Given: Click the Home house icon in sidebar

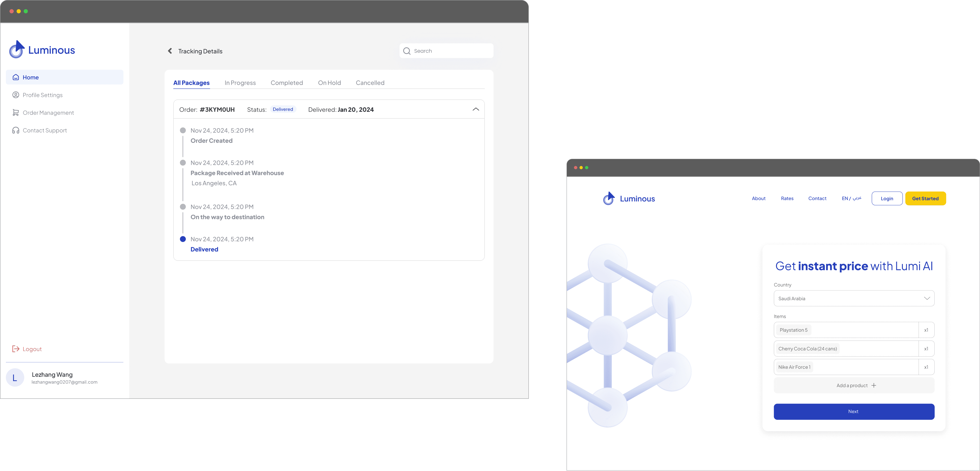Looking at the screenshot, I should pyautogui.click(x=16, y=77).
